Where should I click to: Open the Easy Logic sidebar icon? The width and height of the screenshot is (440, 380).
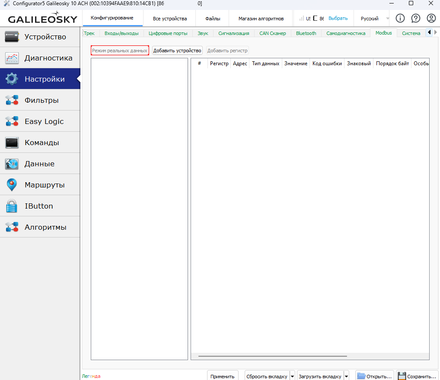pyautogui.click(x=12, y=121)
